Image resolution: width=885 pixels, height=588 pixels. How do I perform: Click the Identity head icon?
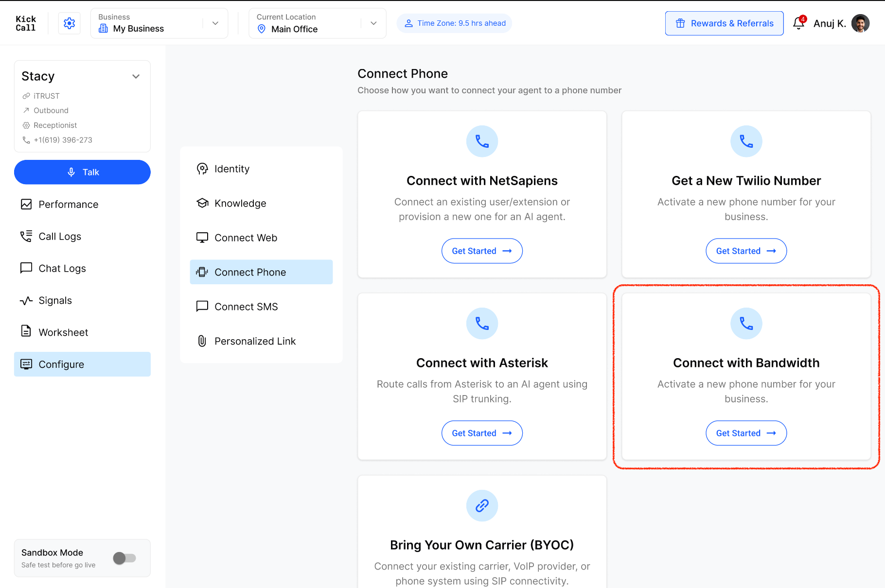click(202, 169)
